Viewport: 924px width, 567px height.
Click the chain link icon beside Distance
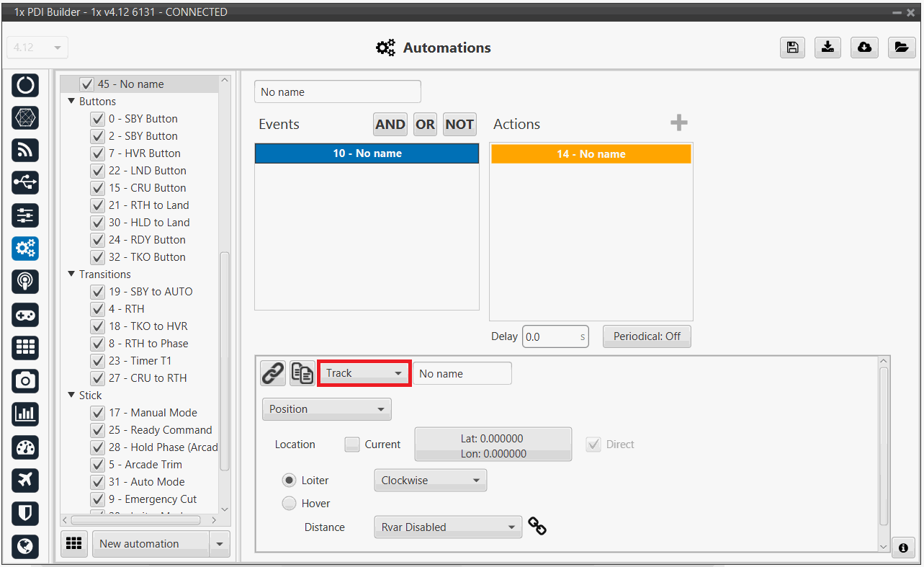click(537, 527)
